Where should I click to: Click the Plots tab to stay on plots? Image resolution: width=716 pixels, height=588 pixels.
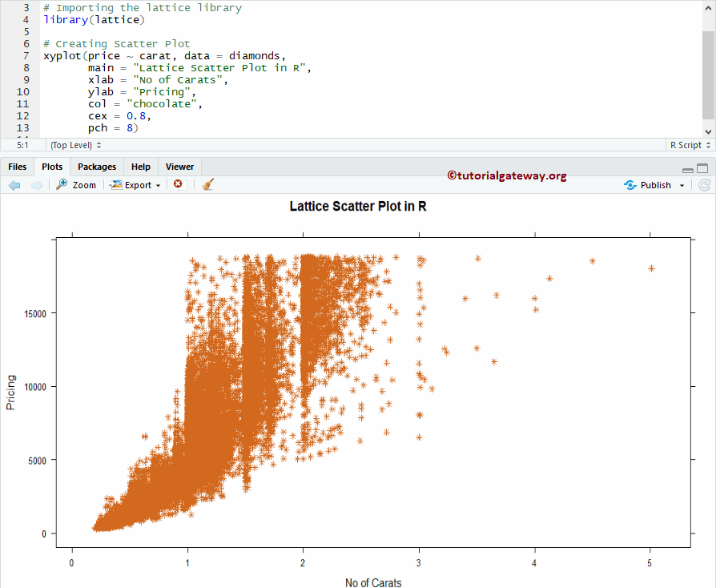[x=51, y=167]
